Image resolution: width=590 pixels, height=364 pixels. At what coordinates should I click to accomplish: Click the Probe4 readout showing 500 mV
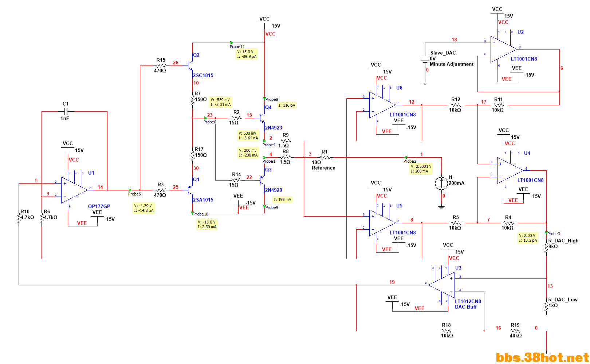[x=248, y=136]
